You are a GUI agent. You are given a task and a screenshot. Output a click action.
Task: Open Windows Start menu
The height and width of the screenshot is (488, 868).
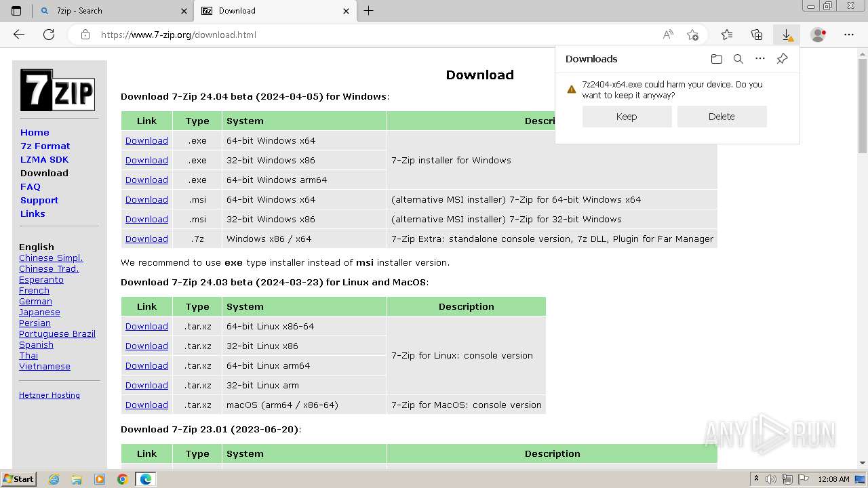19,479
